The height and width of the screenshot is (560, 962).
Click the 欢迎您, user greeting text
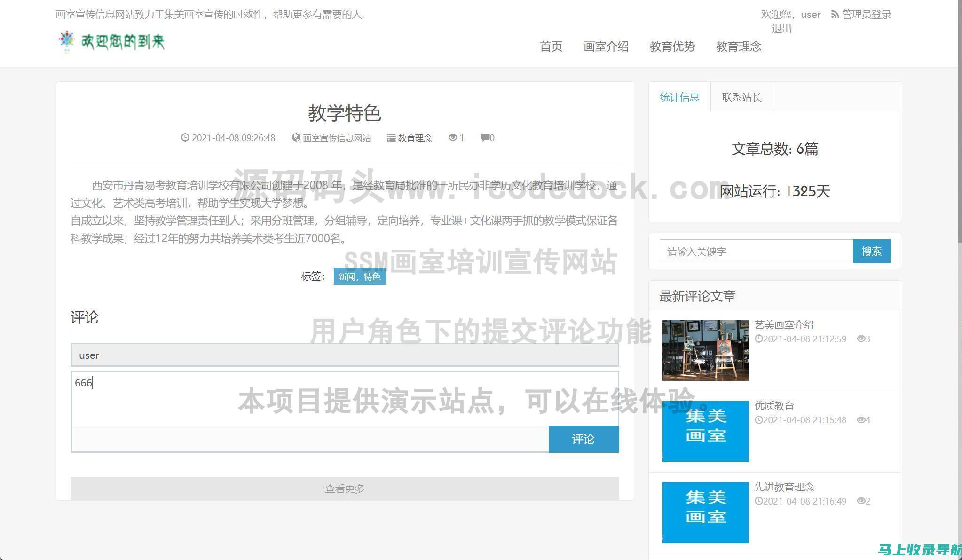[791, 15]
